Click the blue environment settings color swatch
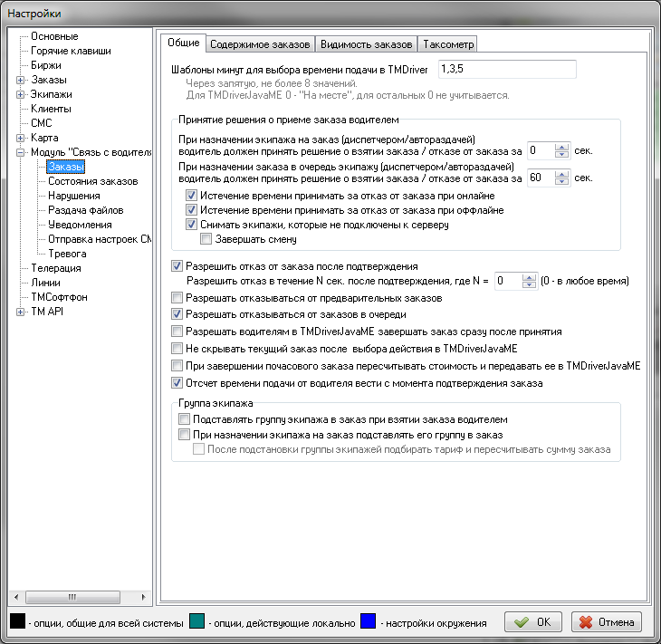This screenshot has width=661, height=644. click(369, 622)
